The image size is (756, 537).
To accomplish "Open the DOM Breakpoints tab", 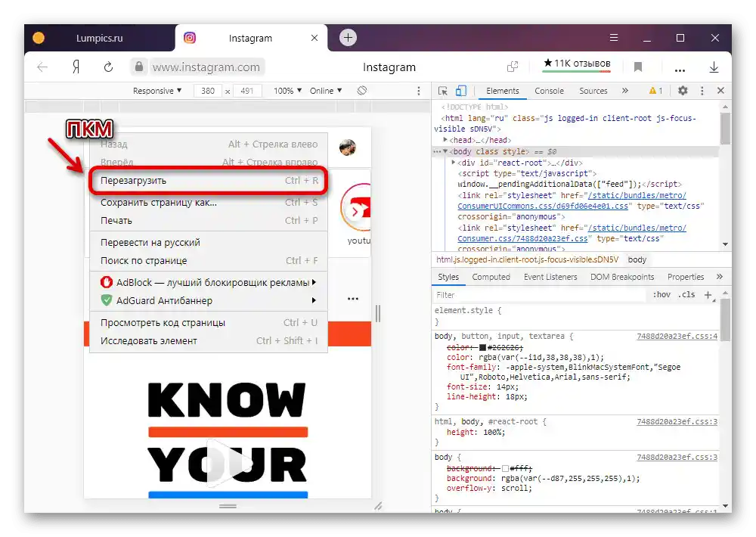I will 622,277.
